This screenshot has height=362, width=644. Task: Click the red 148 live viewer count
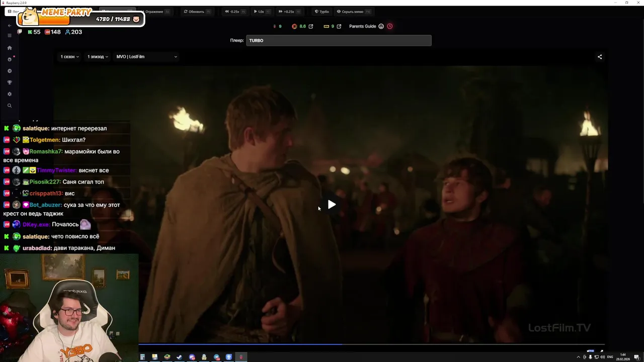click(x=52, y=32)
